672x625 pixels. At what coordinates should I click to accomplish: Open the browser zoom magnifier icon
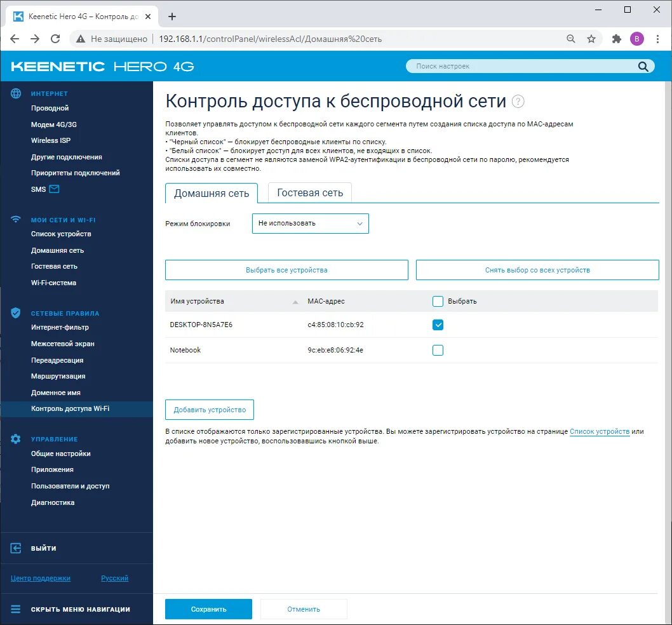(x=571, y=39)
